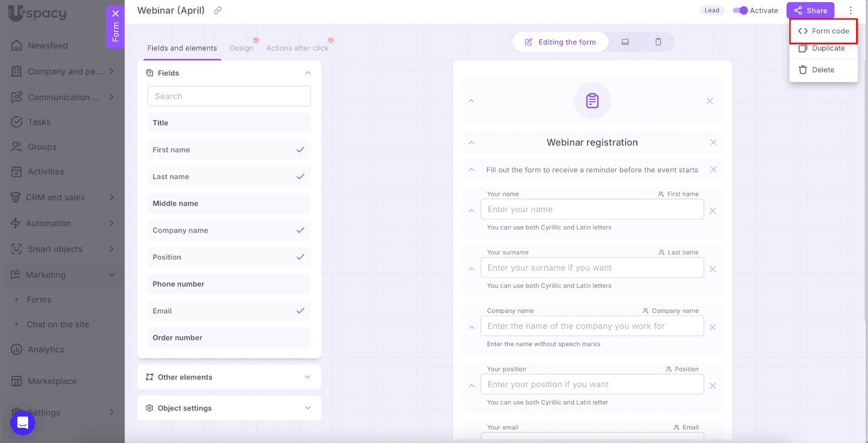Click the Form code menu icon
The width and height of the screenshot is (868, 443).
(803, 31)
